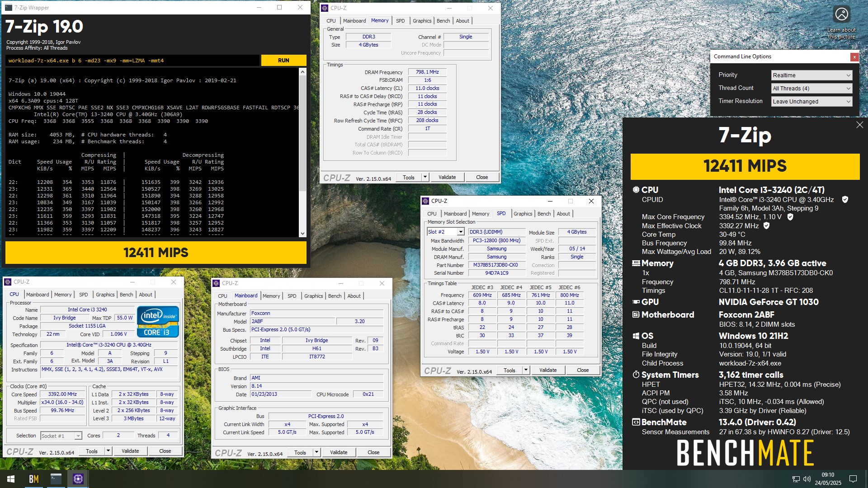Click Validate in CPU-Z CPU window
Image resolution: width=868 pixels, height=488 pixels.
pos(130,451)
